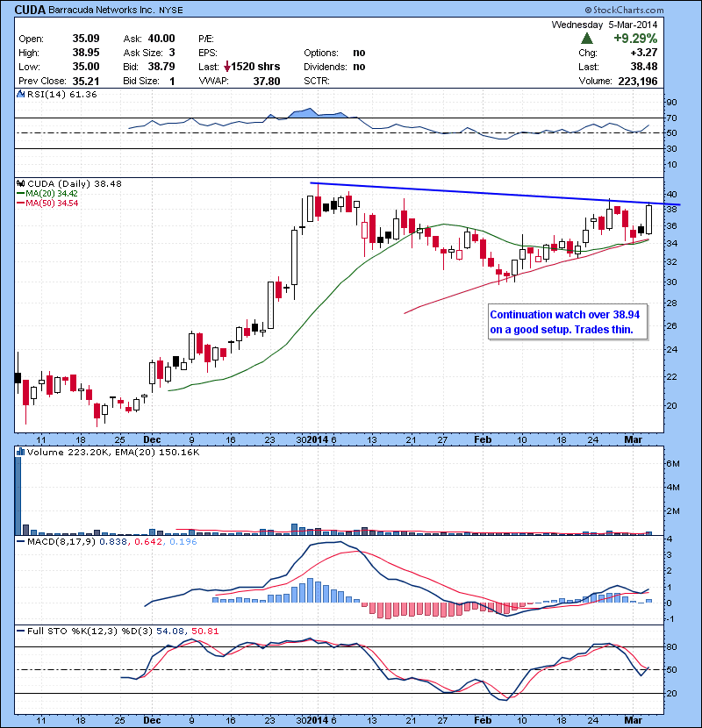Click the RSI(14) indicator icon

point(20,94)
